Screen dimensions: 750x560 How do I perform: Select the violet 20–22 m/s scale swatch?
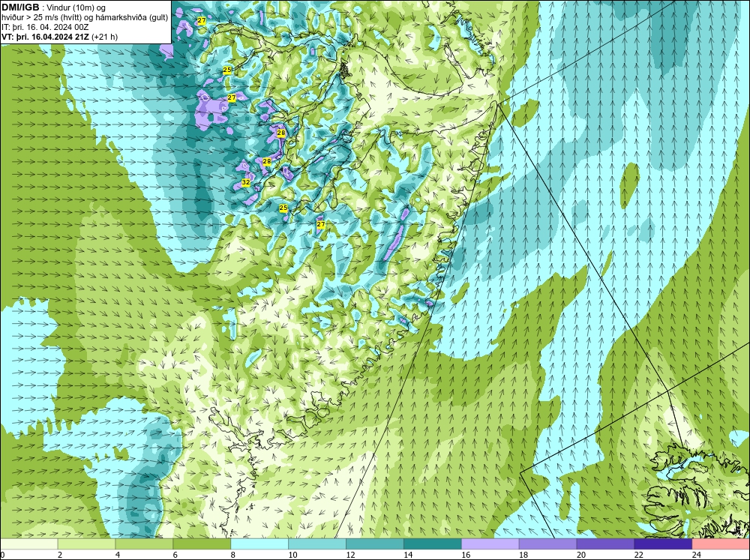click(x=605, y=544)
